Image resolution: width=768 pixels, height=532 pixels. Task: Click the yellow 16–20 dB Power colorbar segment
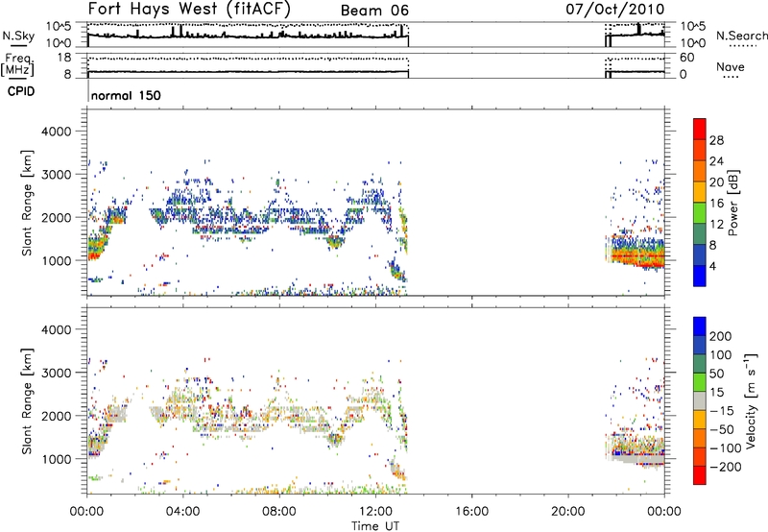click(700, 191)
